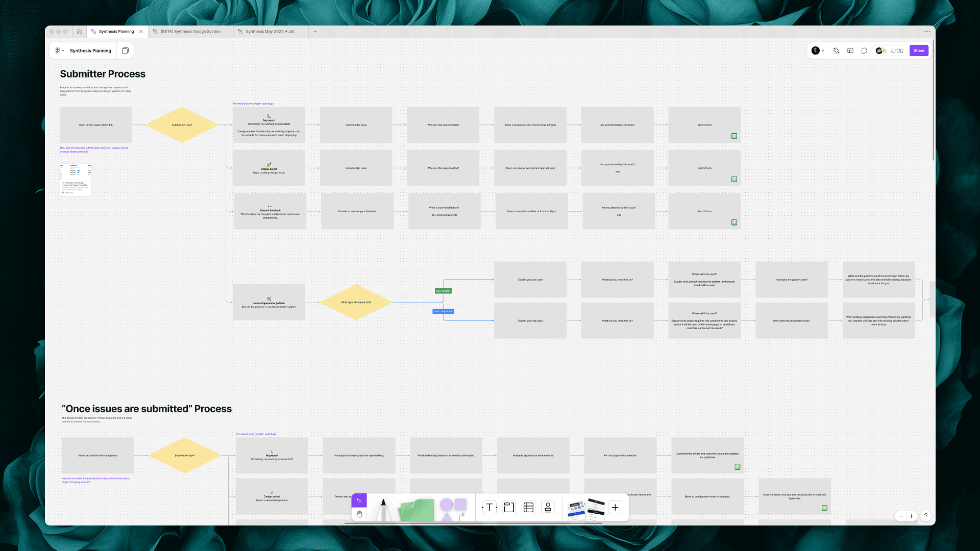Screen dimensions: 980x551
Task: Select 'How does the component work?' box
Action: pos(792,321)
